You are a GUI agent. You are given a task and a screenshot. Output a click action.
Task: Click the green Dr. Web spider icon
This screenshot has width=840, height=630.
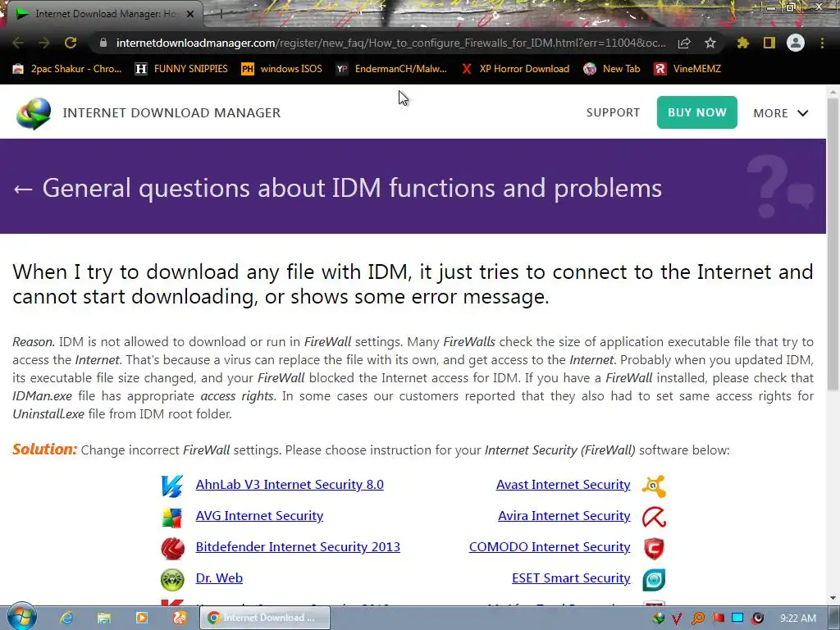click(x=172, y=580)
